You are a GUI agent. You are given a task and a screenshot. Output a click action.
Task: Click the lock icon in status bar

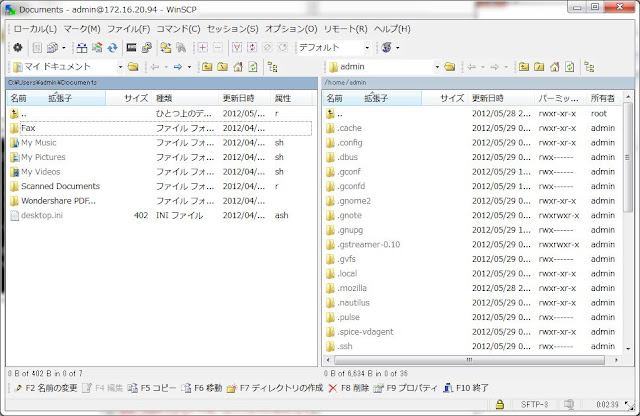pyautogui.click(x=500, y=404)
